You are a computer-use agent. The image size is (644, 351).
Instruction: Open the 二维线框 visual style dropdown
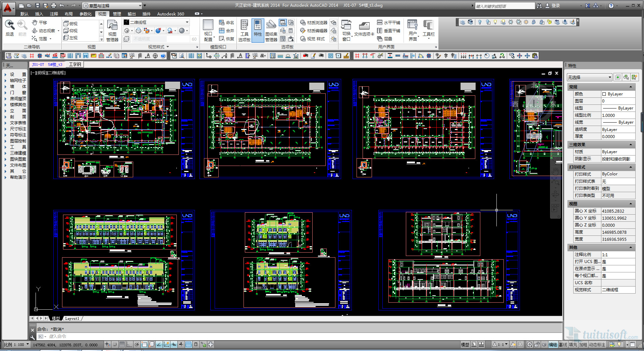[156, 22]
